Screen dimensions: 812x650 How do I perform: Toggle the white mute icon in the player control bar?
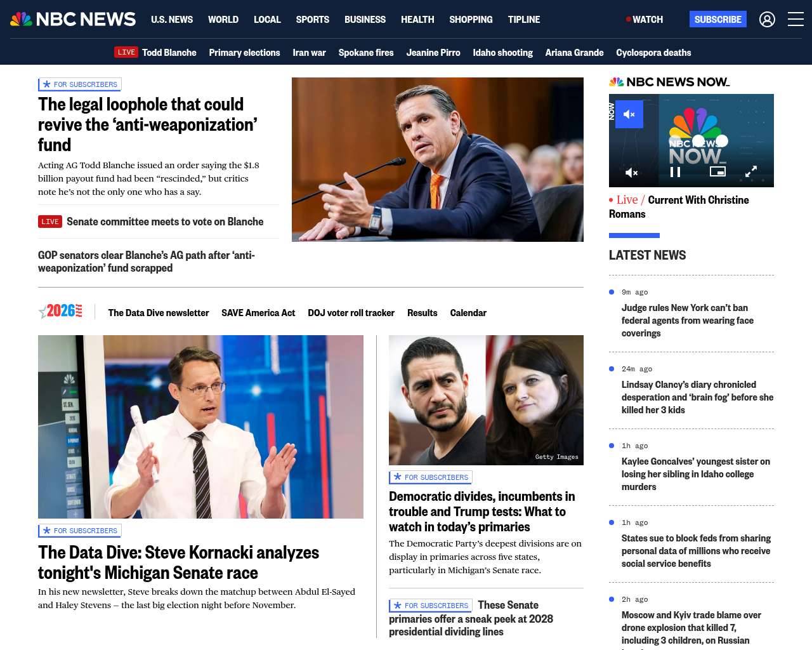click(x=632, y=172)
